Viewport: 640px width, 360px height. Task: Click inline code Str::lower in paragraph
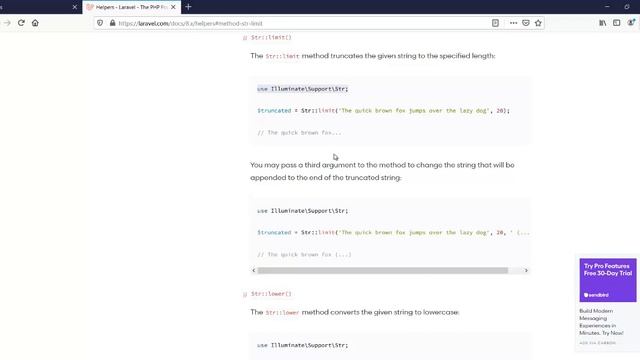282,312
